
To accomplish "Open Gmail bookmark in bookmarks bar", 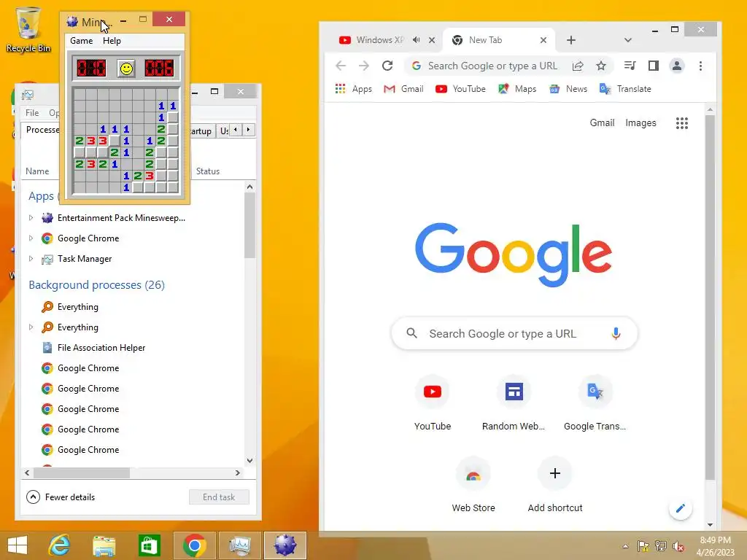I will [403, 88].
